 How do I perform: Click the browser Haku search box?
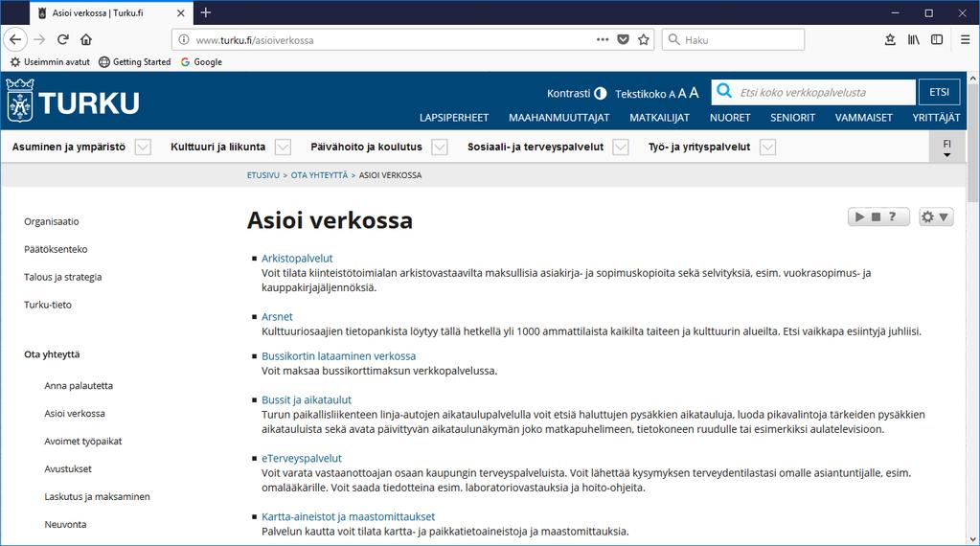(733, 39)
